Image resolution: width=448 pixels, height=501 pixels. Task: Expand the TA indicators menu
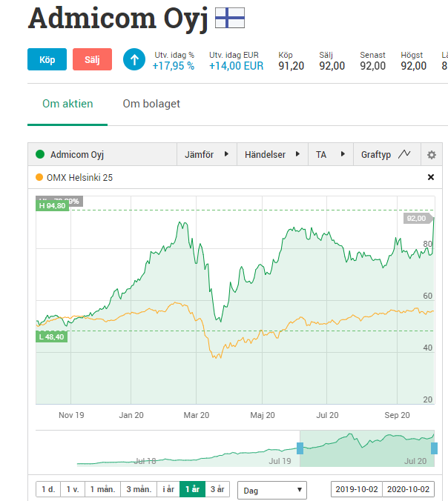(331, 154)
